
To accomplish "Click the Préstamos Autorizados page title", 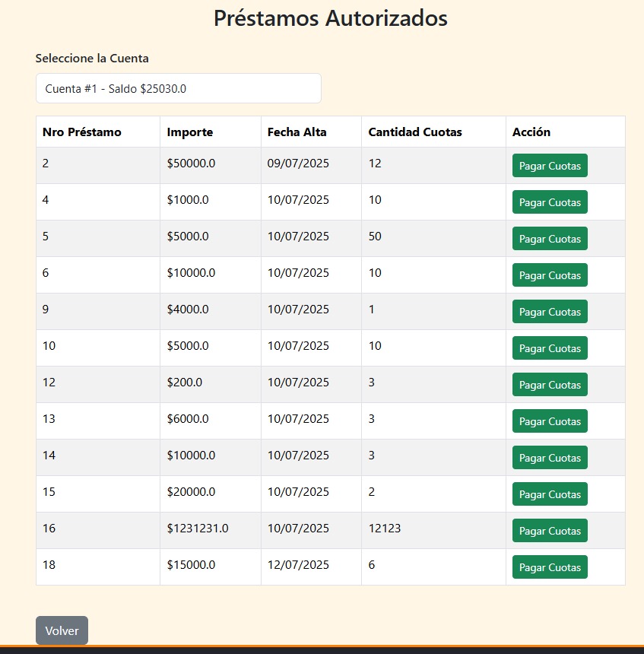I will (x=330, y=18).
